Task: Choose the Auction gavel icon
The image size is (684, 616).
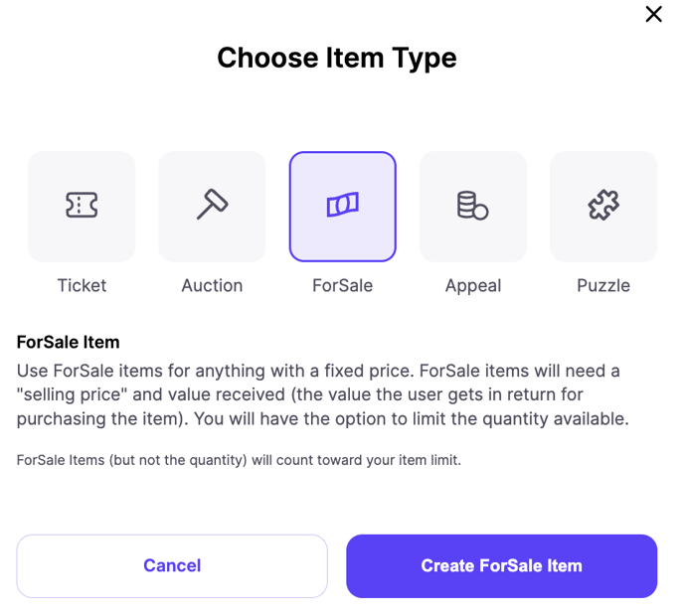Action: (x=212, y=204)
